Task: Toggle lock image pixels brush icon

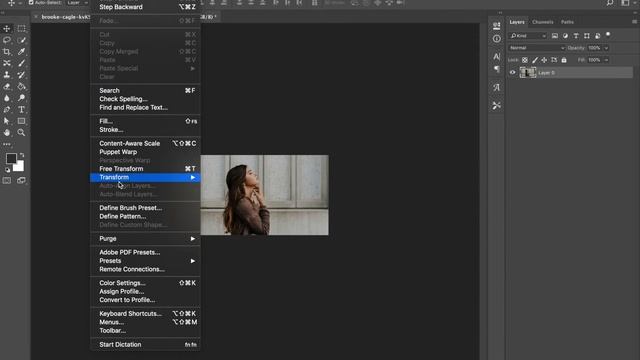Action: pyautogui.click(x=535, y=60)
